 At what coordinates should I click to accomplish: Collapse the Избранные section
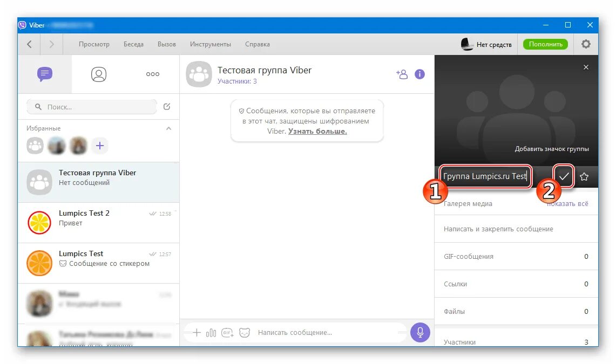click(x=168, y=128)
